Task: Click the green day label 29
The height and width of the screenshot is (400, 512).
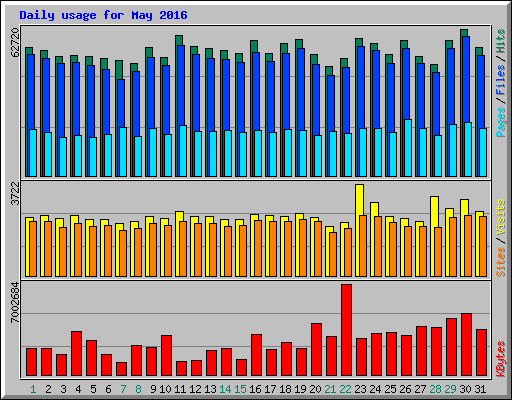Action: (450, 389)
